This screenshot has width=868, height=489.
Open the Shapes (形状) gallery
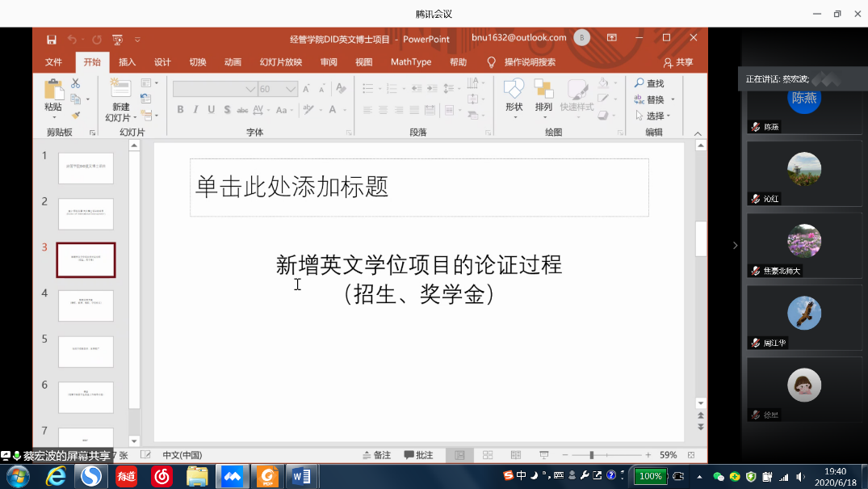click(x=514, y=91)
